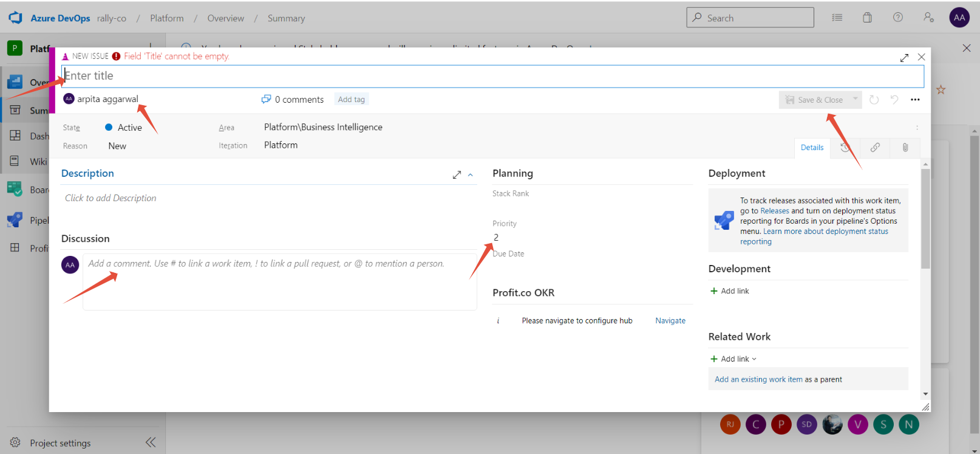Click the dialog vertical scrollbar

coord(925,219)
